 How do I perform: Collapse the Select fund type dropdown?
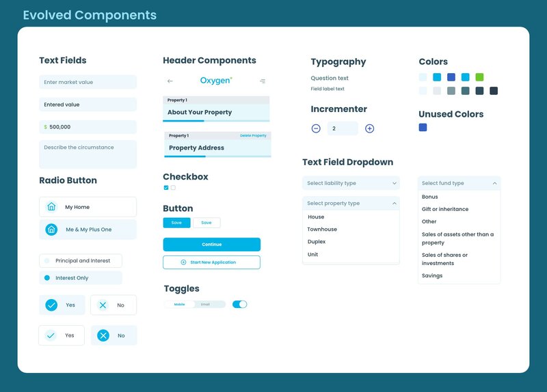coord(494,183)
